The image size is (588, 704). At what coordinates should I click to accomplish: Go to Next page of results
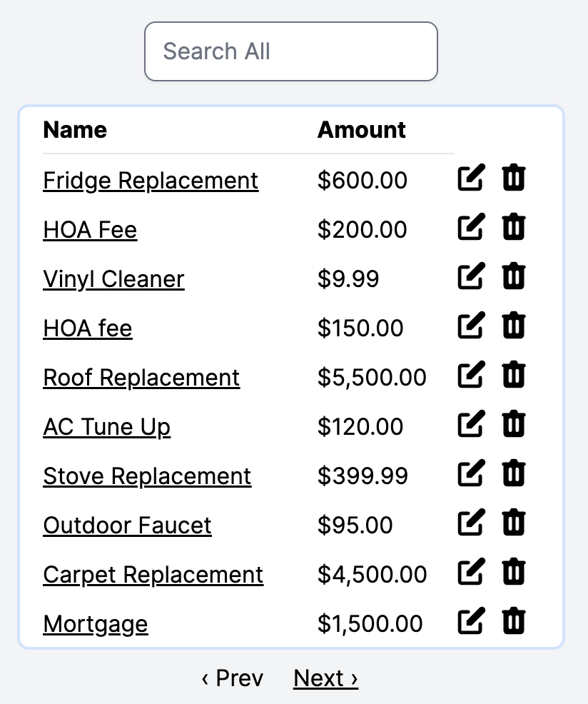pos(326,678)
